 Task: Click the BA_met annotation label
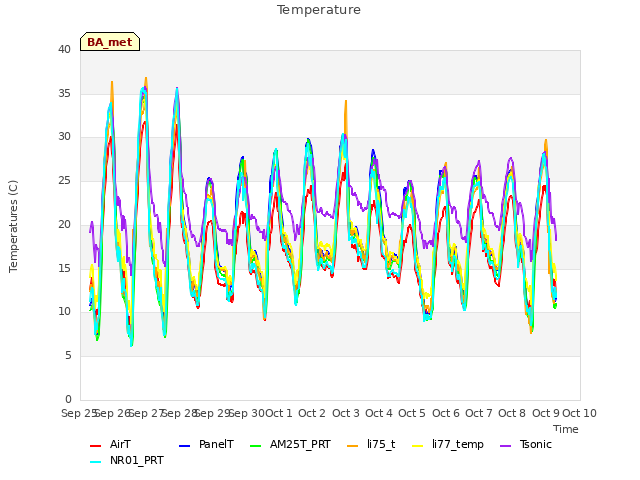110,42
